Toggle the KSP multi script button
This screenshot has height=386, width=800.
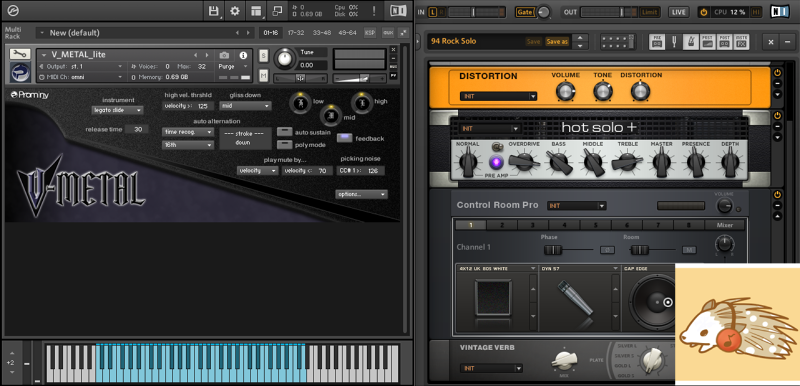pos(370,33)
